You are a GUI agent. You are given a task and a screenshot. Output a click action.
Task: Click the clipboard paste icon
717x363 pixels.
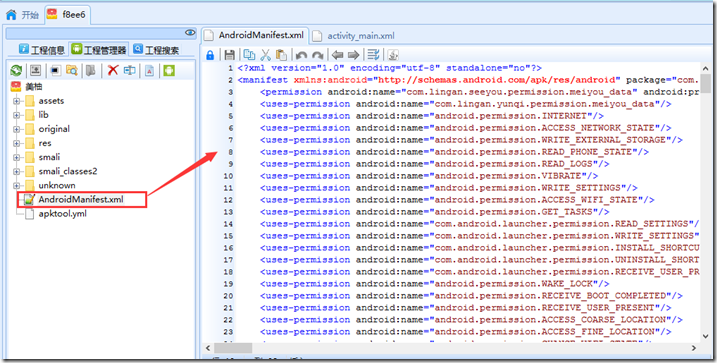[x=282, y=55]
